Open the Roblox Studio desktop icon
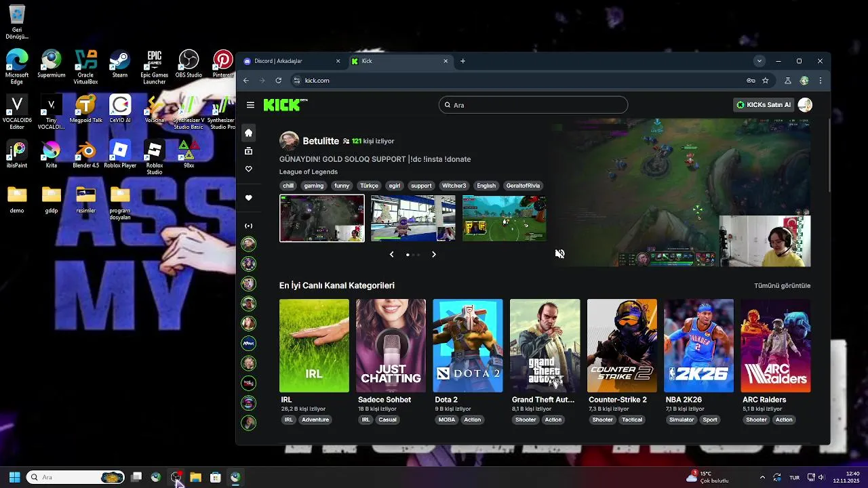 [x=155, y=157]
